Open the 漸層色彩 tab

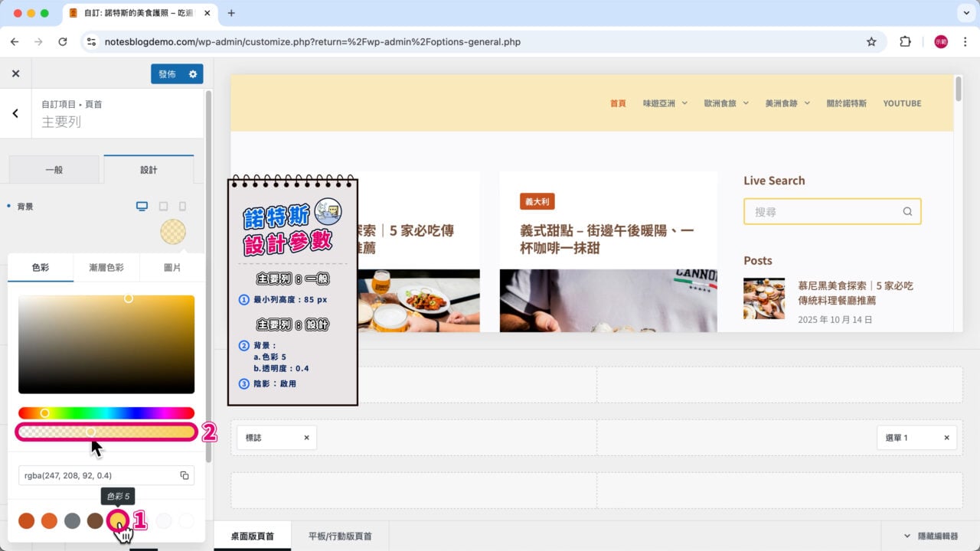106,267
